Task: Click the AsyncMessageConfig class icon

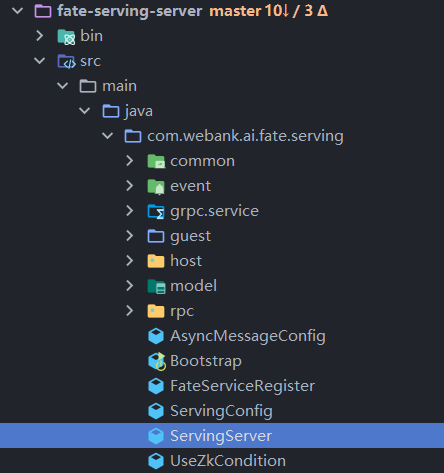Action: click(156, 336)
